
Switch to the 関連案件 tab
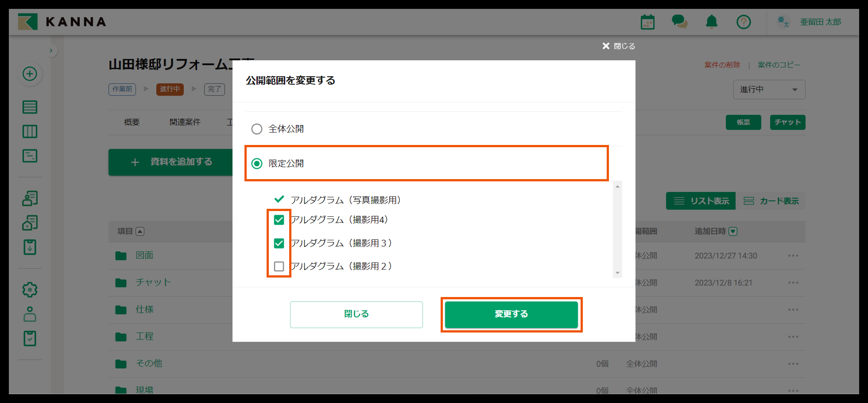pos(185,122)
